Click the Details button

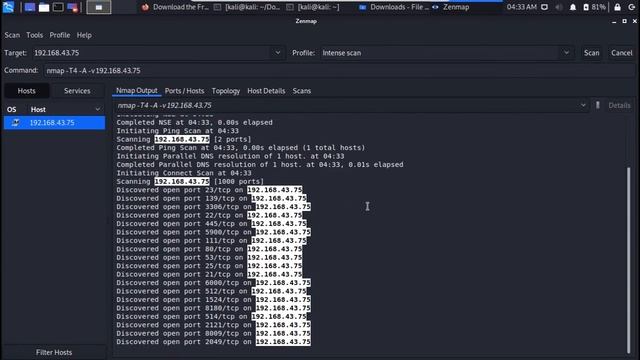pos(619,105)
